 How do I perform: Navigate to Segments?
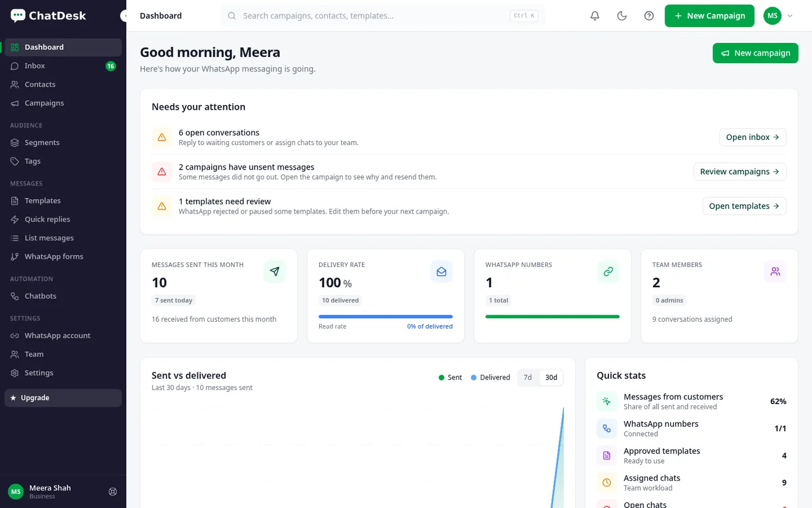[x=63, y=142]
